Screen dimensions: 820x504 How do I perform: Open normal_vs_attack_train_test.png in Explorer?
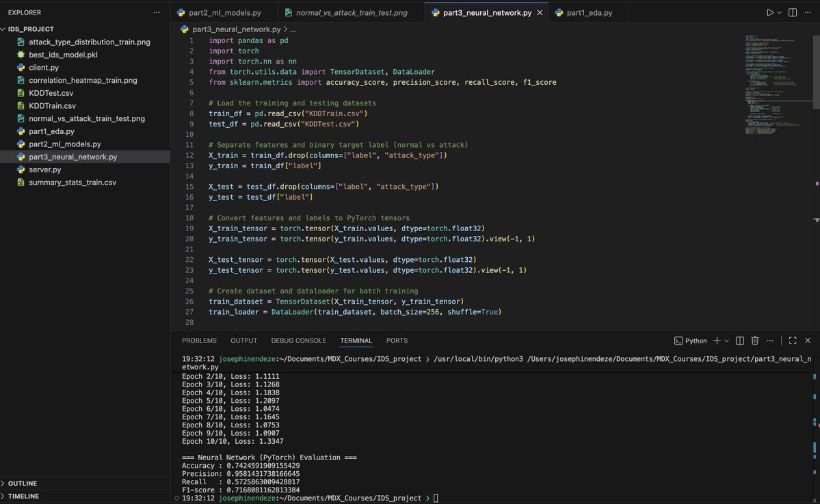pyautogui.click(x=87, y=119)
